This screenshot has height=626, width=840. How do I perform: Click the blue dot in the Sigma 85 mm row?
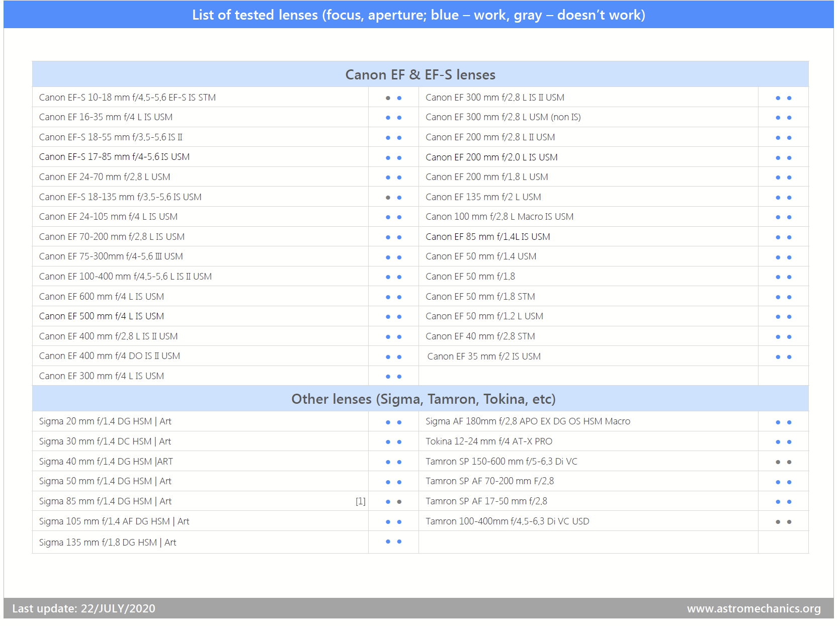(x=388, y=502)
